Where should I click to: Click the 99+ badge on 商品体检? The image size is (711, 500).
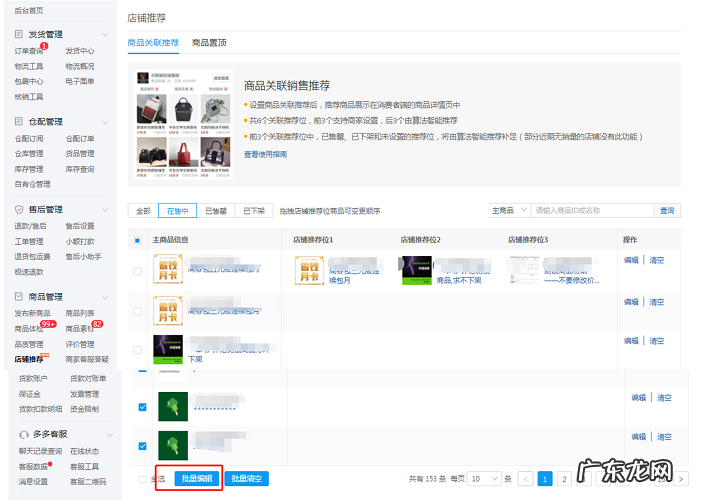49,324
